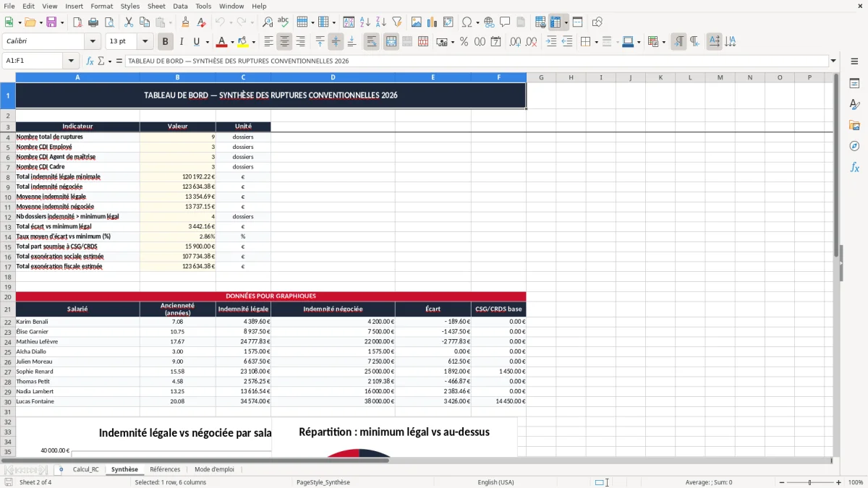The image size is (868, 488).
Task: Toggle center vertically alignment
Action: (336, 42)
